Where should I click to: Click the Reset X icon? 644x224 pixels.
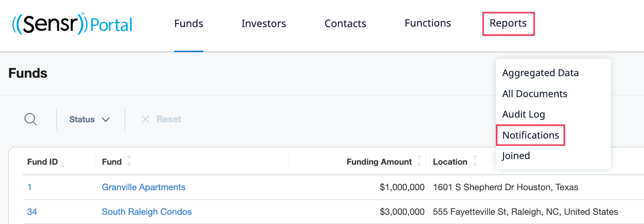coord(146,119)
